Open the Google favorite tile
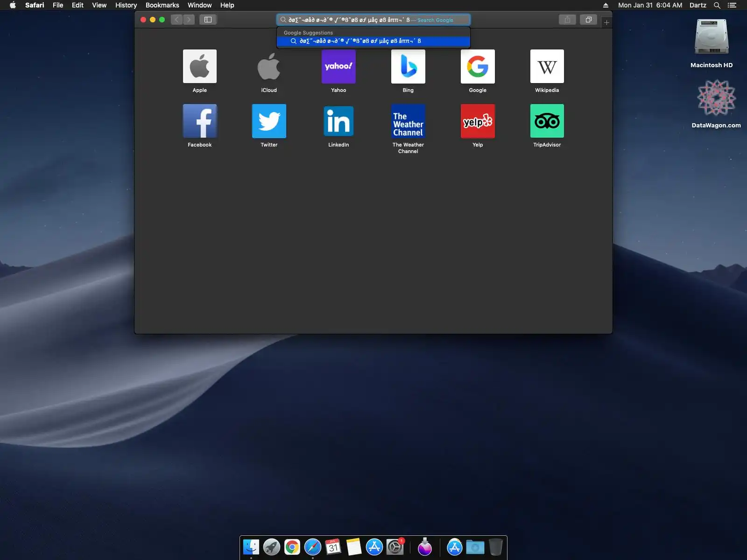The height and width of the screenshot is (560, 747). click(x=478, y=66)
